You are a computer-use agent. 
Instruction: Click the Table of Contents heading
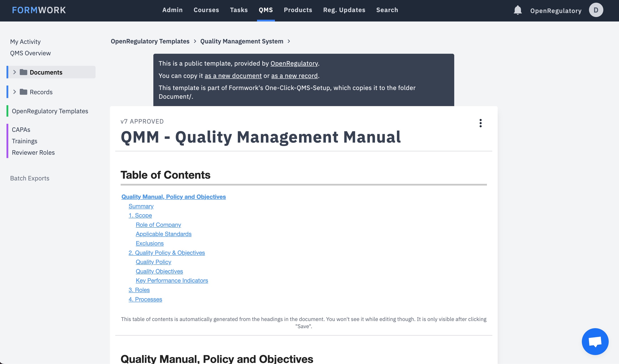pyautogui.click(x=165, y=175)
